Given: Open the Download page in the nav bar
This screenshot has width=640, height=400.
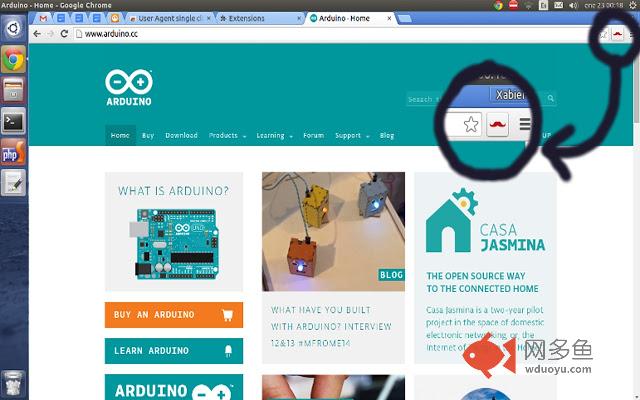Looking at the screenshot, I should coord(181,136).
